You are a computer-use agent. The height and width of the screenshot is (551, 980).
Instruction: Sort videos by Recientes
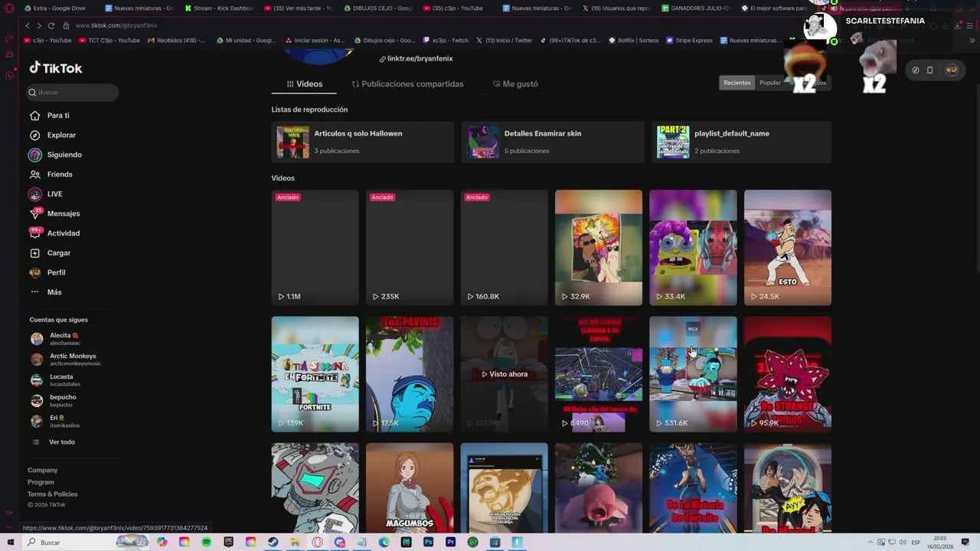(737, 83)
